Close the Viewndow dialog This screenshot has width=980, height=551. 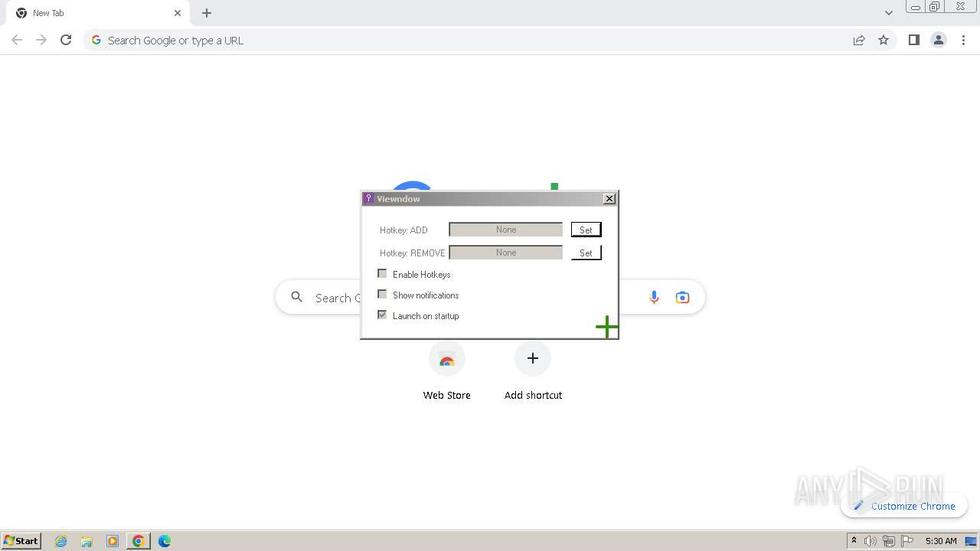pyautogui.click(x=609, y=199)
